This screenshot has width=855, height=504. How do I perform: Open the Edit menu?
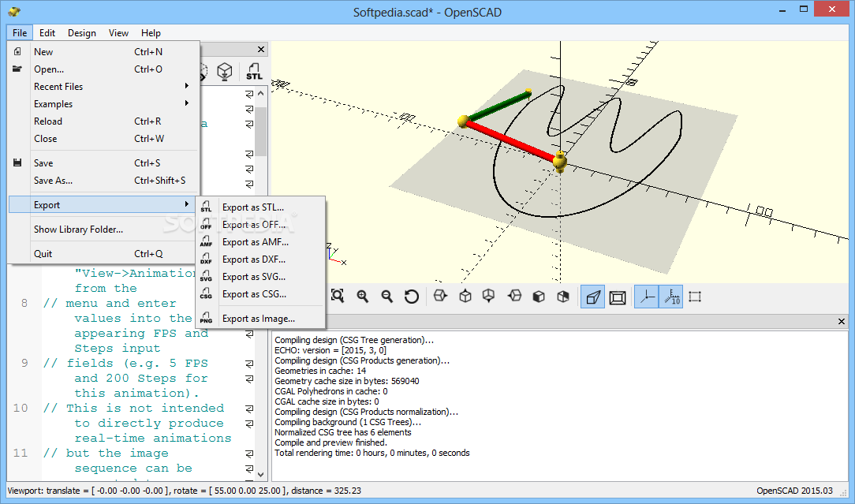[x=47, y=32]
